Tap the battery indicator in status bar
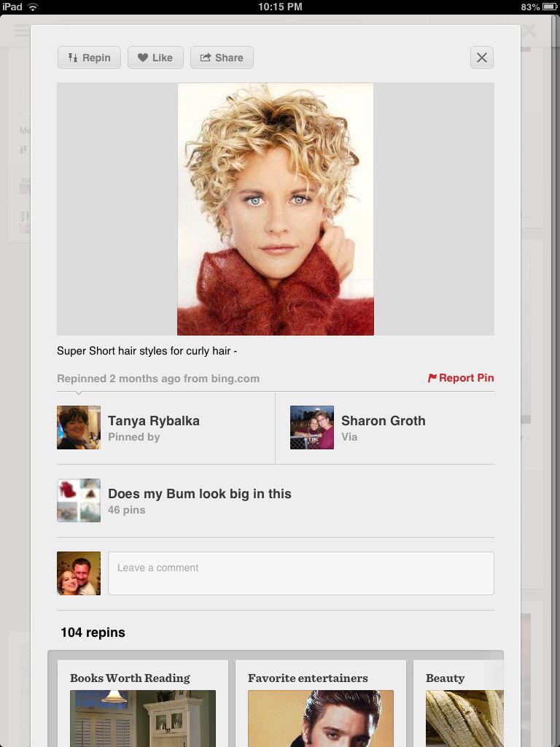 tap(550, 7)
